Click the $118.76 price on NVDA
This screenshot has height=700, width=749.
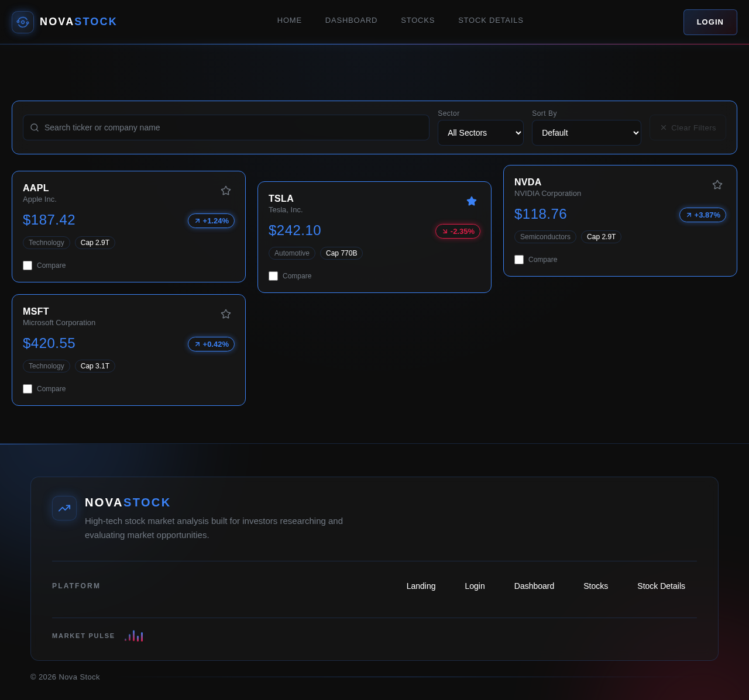pyautogui.click(x=541, y=214)
